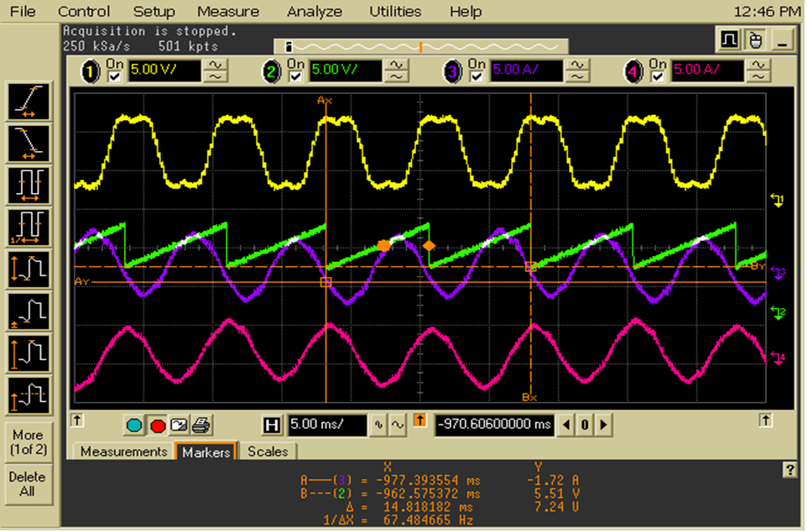The width and height of the screenshot is (807, 532).
Task: Click the frequency measurement icon
Action: (29, 226)
